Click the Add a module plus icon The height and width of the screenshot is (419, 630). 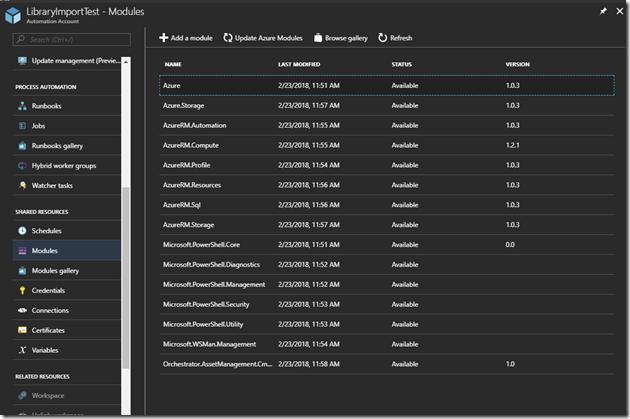[x=164, y=38]
